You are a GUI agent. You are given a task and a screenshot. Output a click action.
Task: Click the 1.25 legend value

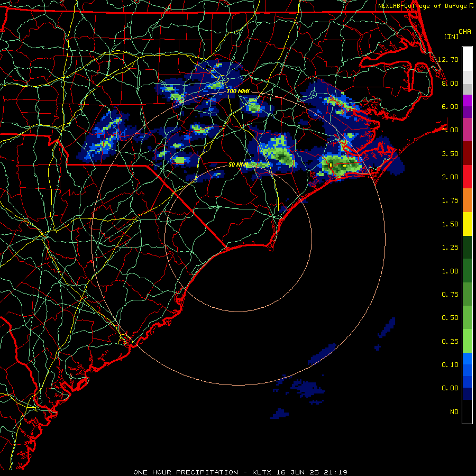pos(450,248)
